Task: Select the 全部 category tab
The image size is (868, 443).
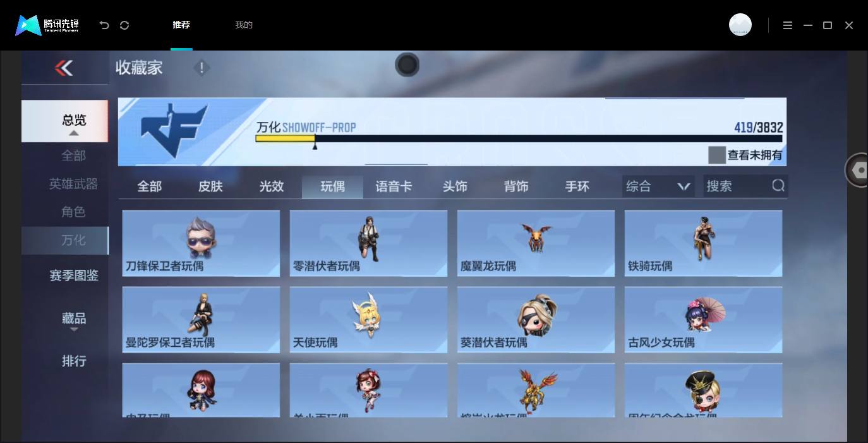Action: (x=150, y=186)
